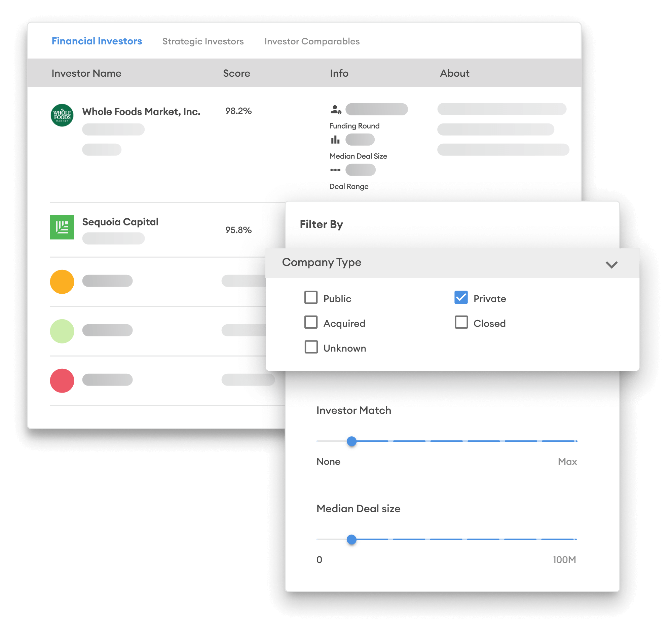Image resolution: width=672 pixels, height=625 pixels.
Task: Drag the Investor Match slider
Action: pyautogui.click(x=352, y=441)
